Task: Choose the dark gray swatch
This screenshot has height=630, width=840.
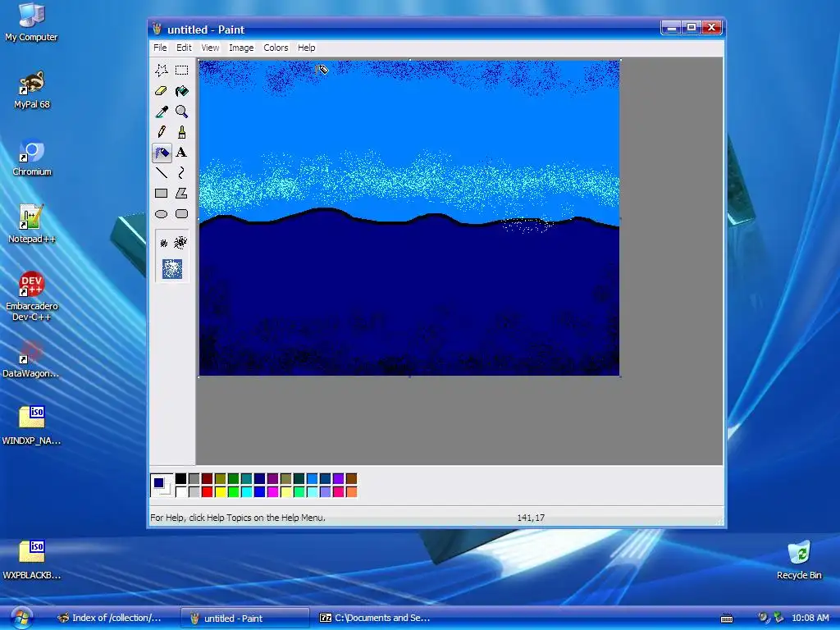Action: (x=194, y=479)
